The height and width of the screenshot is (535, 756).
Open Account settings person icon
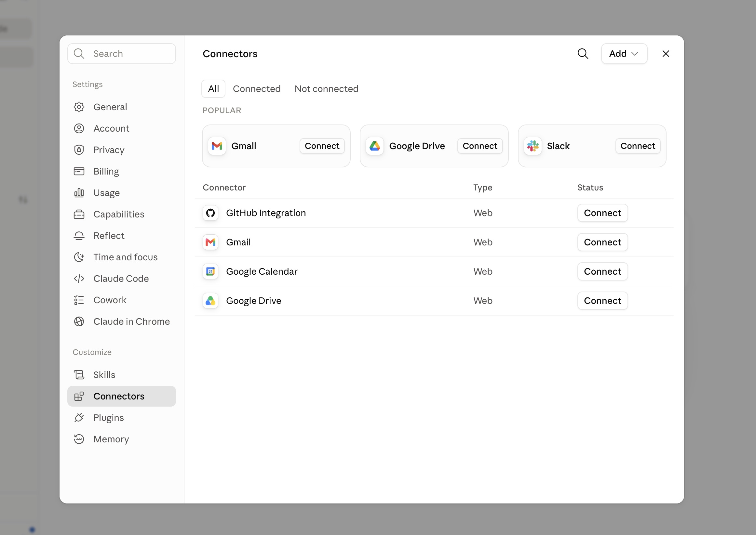coord(79,128)
